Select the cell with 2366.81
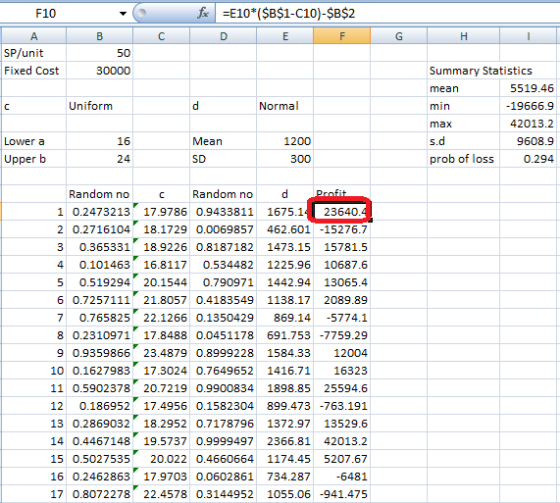The width and height of the screenshot is (560, 503). click(285, 441)
